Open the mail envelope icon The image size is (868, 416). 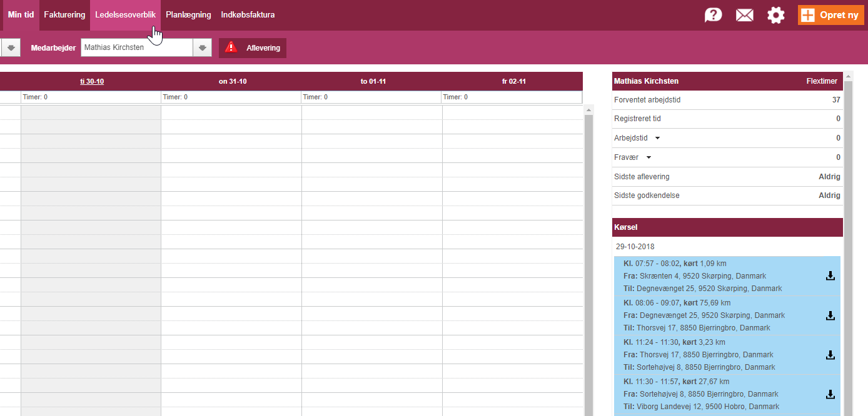[744, 15]
